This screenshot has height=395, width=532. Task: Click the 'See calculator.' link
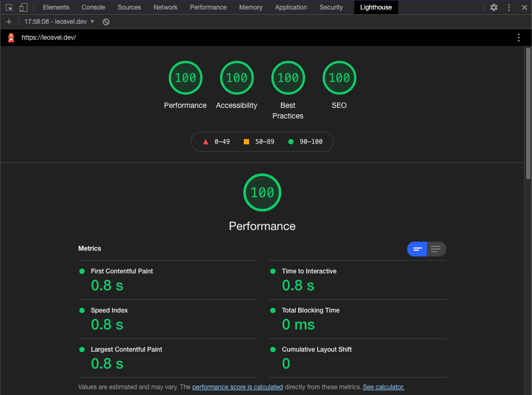(383, 387)
